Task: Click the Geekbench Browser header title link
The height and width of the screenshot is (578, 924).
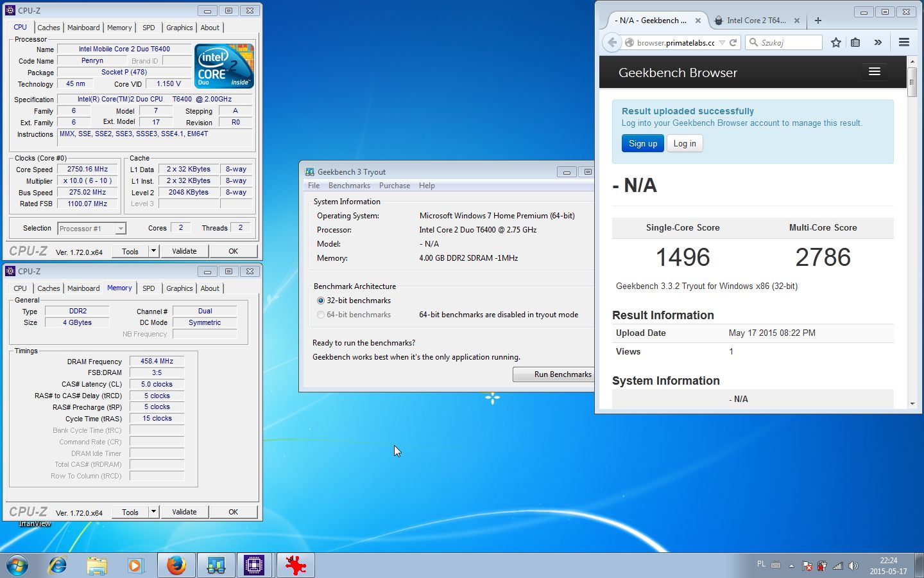Action: click(678, 73)
